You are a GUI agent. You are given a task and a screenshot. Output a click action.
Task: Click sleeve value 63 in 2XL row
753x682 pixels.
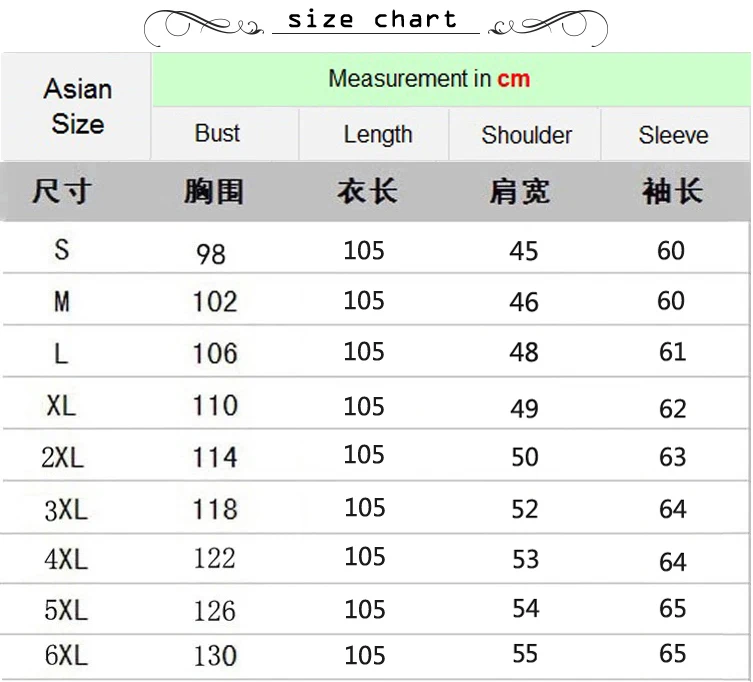coord(673,456)
